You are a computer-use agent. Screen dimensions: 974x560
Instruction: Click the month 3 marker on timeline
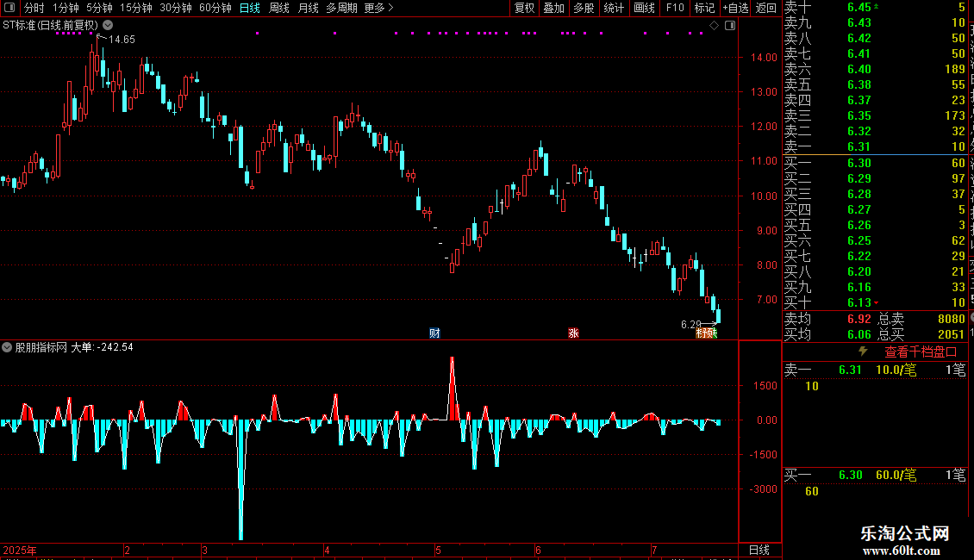tap(204, 550)
